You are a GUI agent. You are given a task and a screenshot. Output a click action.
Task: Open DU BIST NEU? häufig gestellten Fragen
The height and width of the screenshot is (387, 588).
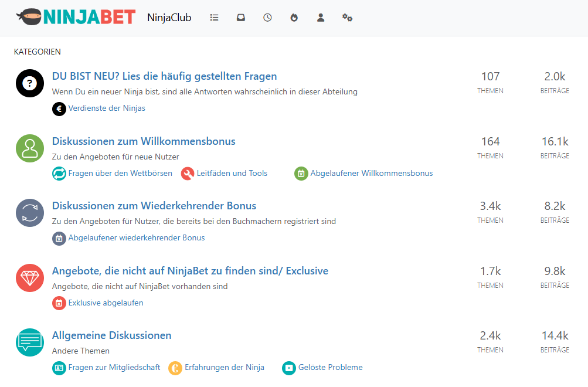pos(164,76)
